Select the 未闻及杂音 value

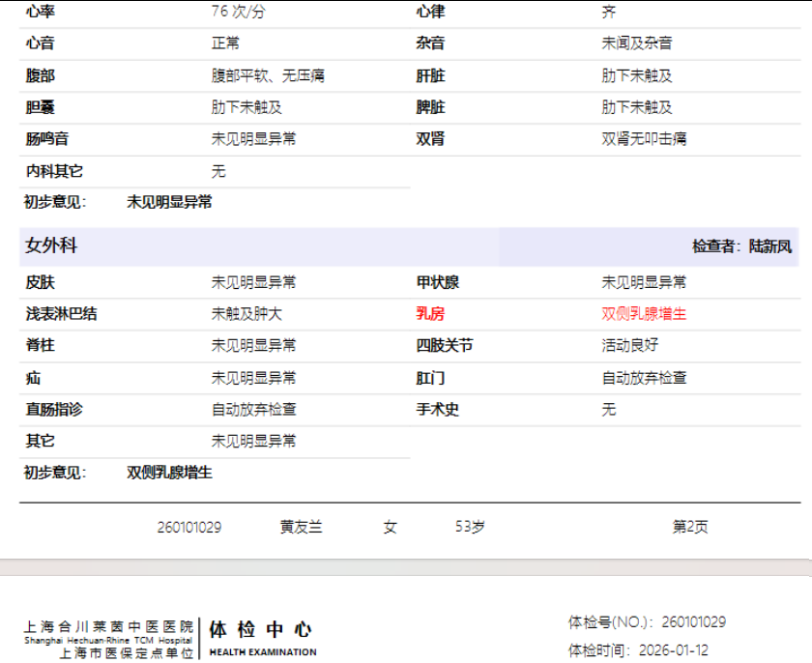[x=637, y=43]
